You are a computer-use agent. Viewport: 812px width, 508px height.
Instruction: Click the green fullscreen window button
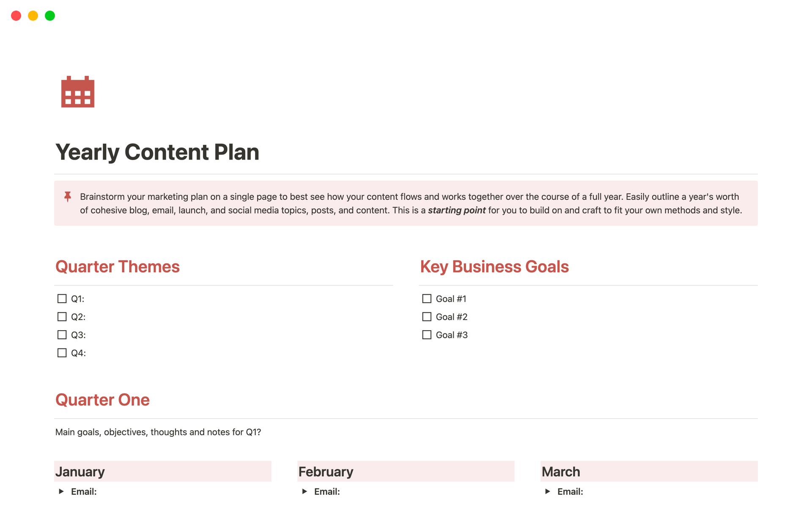[x=50, y=16]
